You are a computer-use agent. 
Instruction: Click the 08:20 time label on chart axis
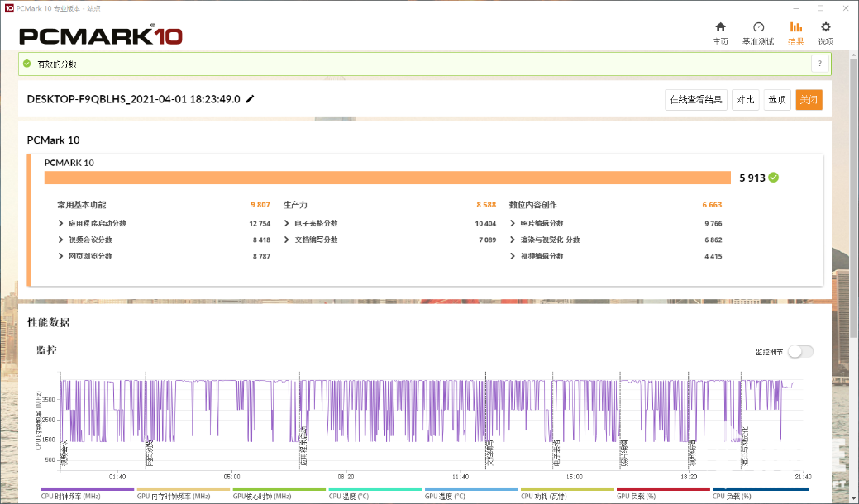point(346,477)
